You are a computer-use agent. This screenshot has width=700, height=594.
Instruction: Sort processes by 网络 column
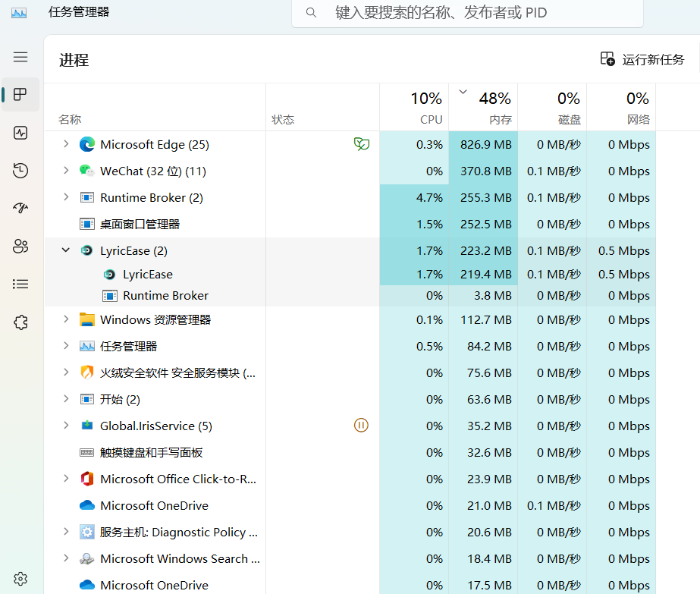click(x=621, y=107)
